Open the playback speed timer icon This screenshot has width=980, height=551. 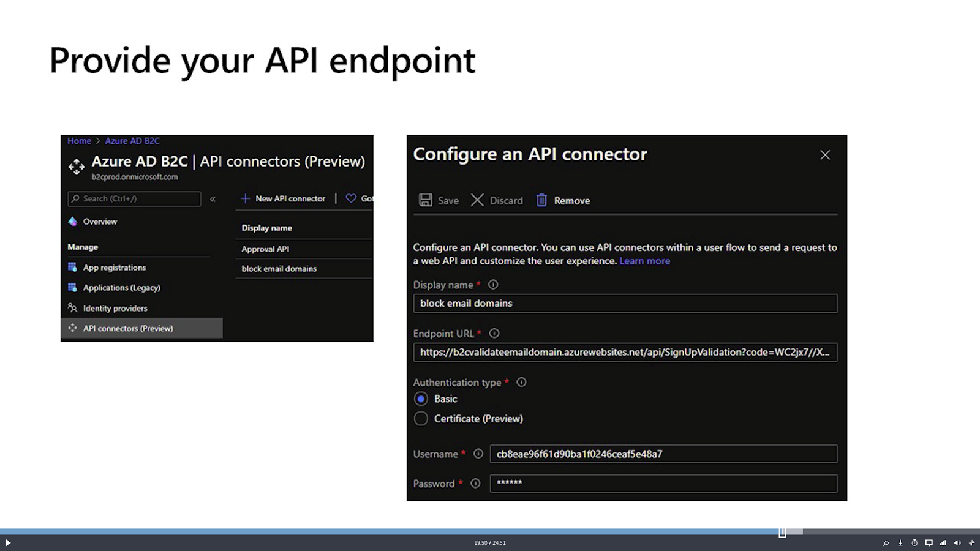point(914,542)
